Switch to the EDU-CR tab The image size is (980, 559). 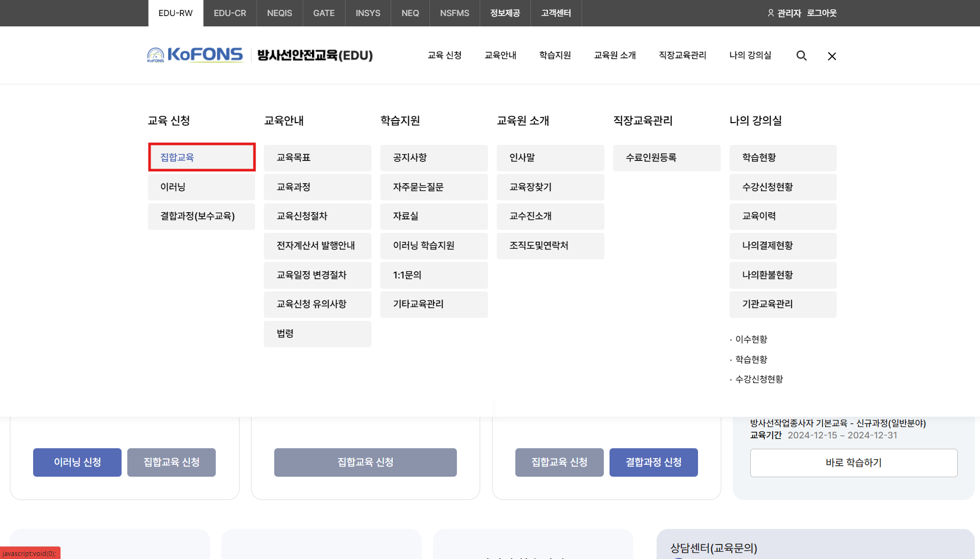point(230,13)
